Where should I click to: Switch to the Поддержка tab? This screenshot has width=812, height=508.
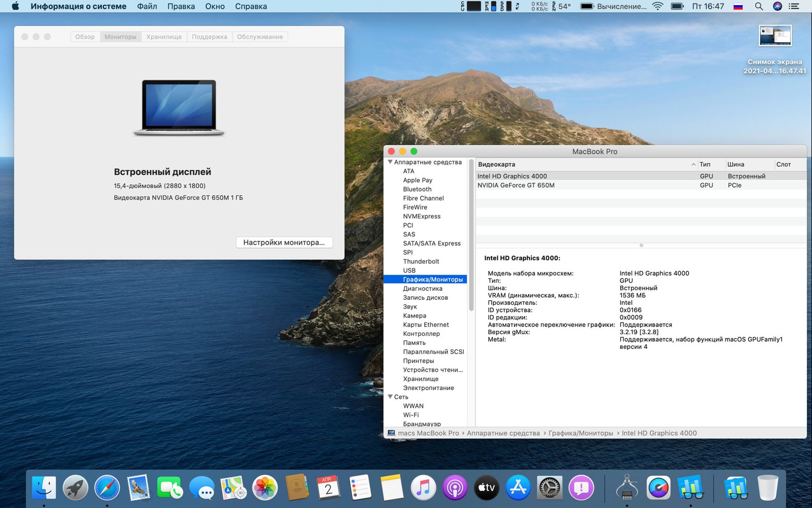(x=210, y=37)
